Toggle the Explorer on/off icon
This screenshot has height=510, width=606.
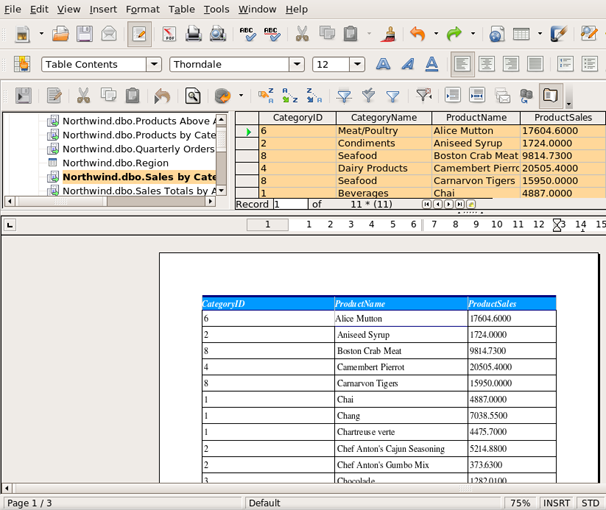[x=551, y=95]
